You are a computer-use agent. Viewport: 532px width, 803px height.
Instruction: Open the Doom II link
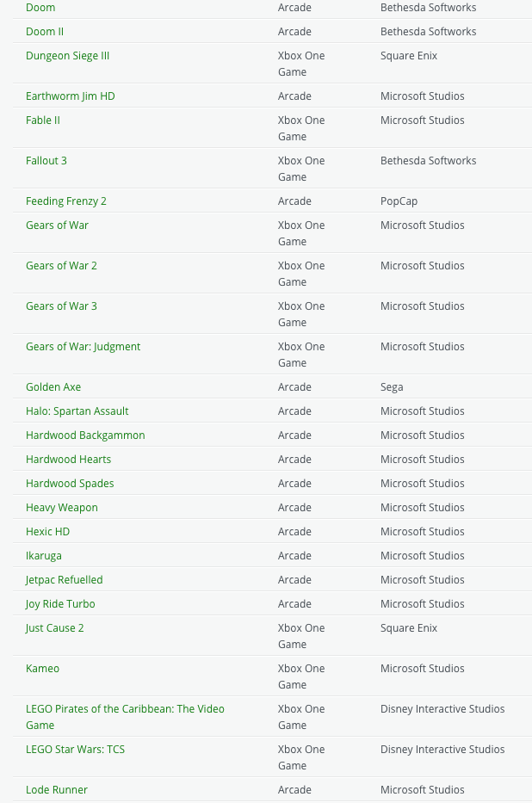click(x=45, y=31)
